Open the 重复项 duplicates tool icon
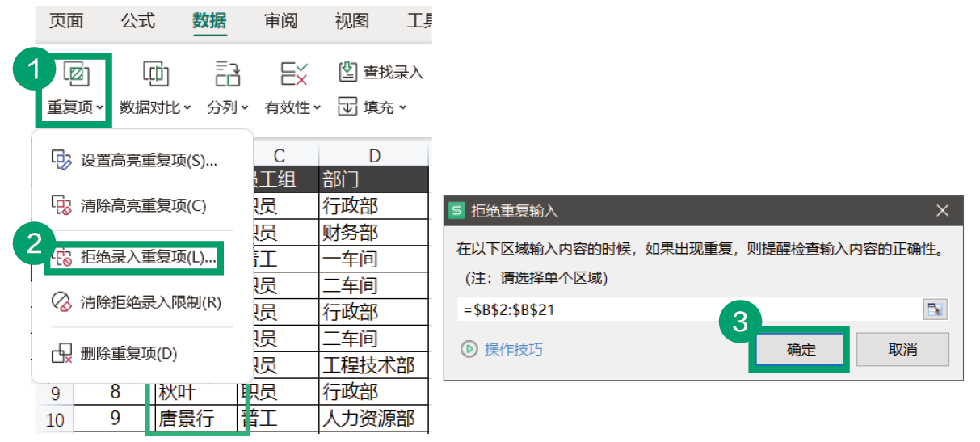The width and height of the screenshot is (980, 442). (76, 74)
